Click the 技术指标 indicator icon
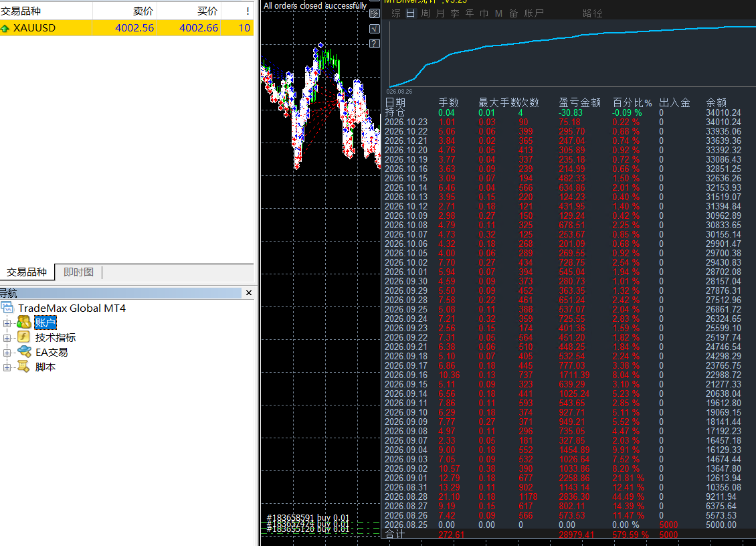 (23, 337)
